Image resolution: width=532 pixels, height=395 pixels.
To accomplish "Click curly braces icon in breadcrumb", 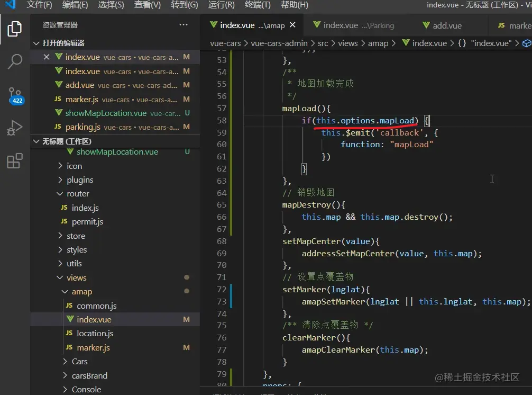I will 462,43.
